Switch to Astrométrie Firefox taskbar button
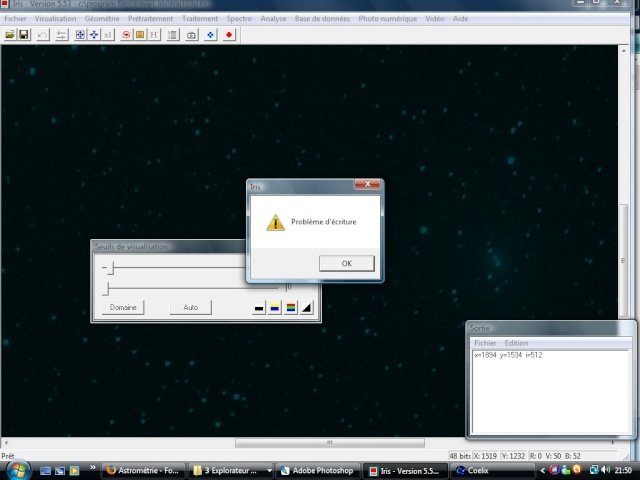 click(143, 471)
